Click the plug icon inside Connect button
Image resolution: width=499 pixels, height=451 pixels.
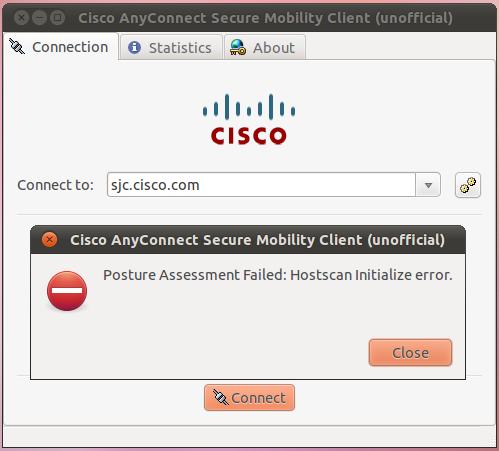click(220, 397)
